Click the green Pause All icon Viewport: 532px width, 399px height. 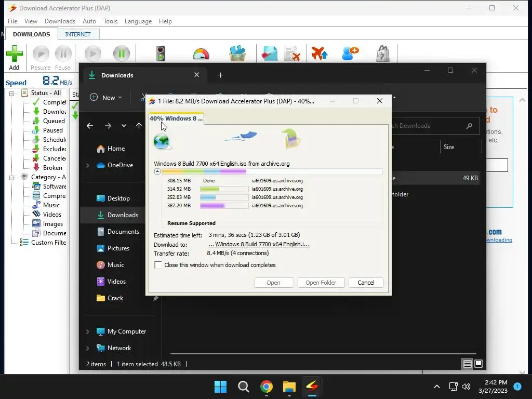coord(122,54)
